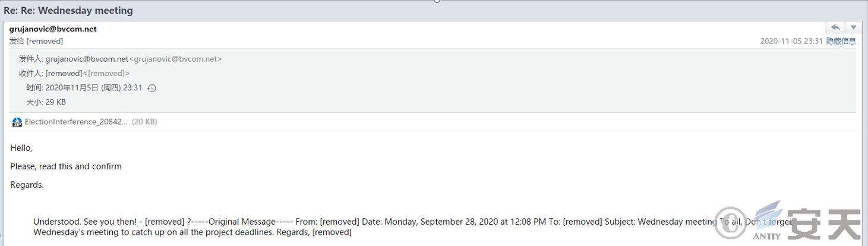
Task: Click the ZIP attachment icon
Action: coord(17,122)
